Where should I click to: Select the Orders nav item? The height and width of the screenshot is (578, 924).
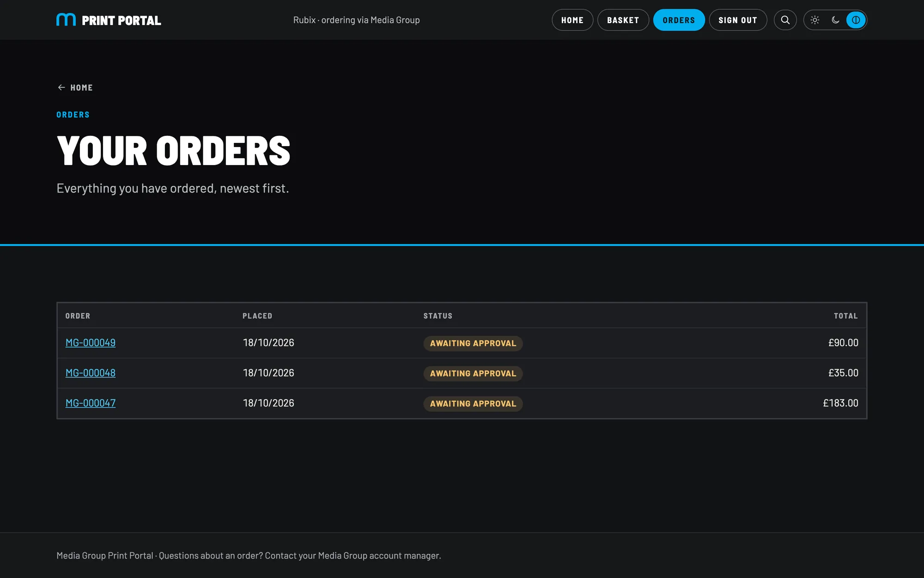click(x=679, y=20)
